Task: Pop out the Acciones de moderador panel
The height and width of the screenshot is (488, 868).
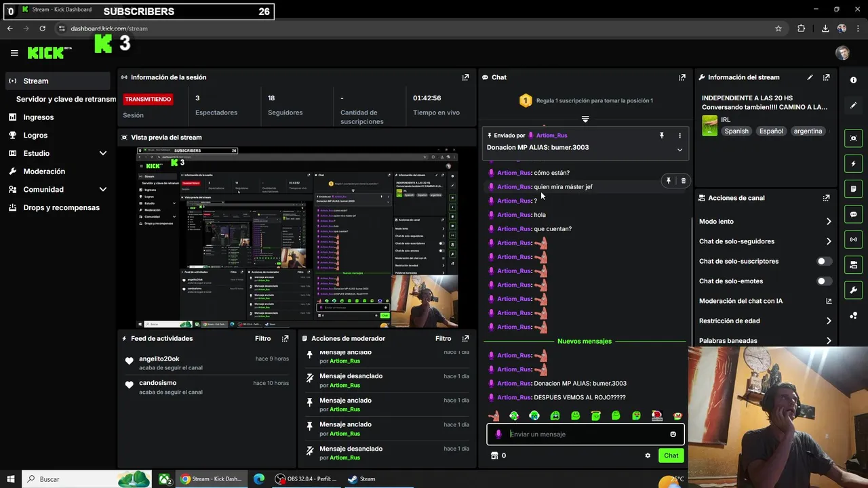Action: click(465, 338)
